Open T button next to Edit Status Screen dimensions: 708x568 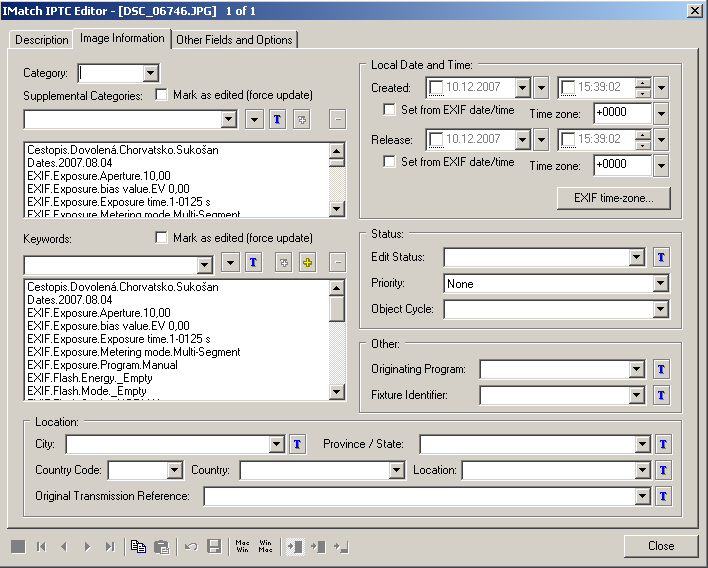pos(661,257)
